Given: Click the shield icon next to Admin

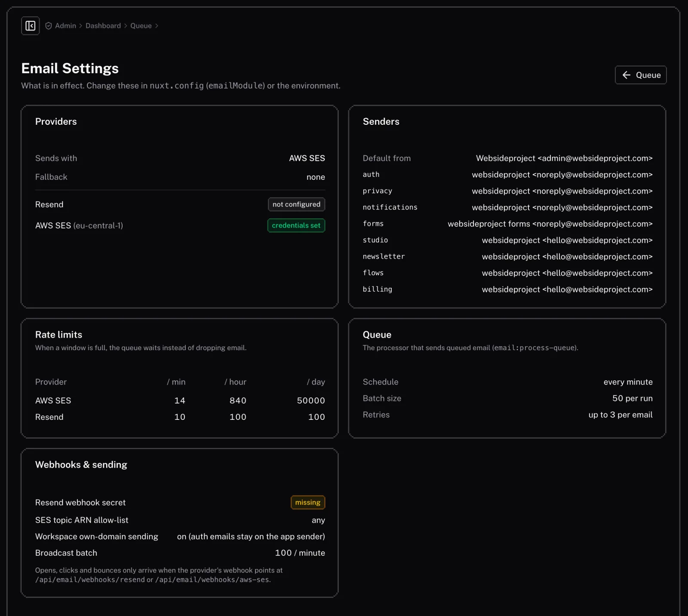Looking at the screenshot, I should click(x=49, y=26).
